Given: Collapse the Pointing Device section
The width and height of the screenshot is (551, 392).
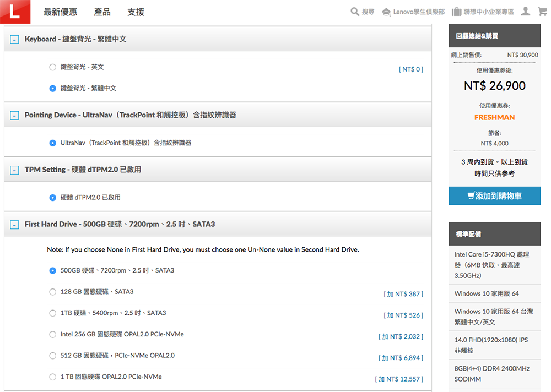Looking at the screenshot, I should [14, 116].
